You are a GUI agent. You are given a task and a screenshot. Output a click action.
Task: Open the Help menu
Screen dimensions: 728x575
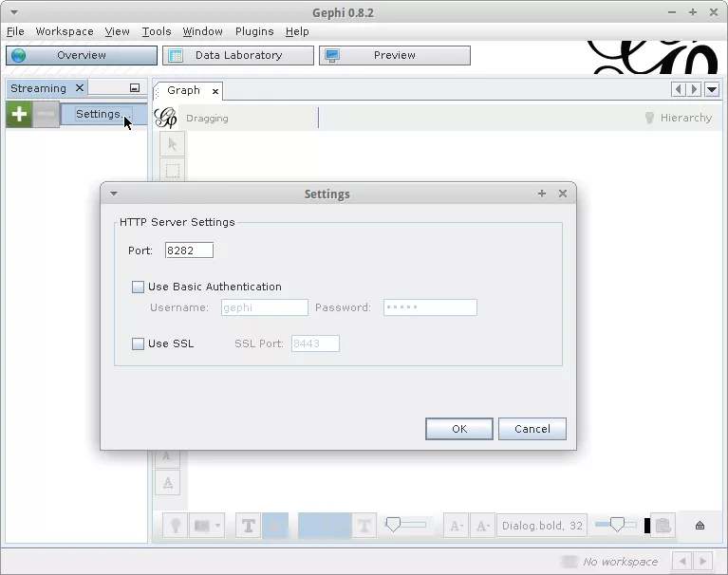pyautogui.click(x=297, y=31)
